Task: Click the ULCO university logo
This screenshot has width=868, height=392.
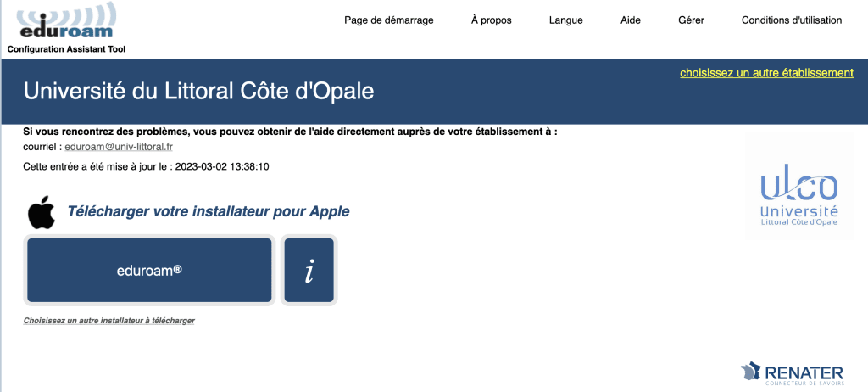Action: pyautogui.click(x=798, y=198)
